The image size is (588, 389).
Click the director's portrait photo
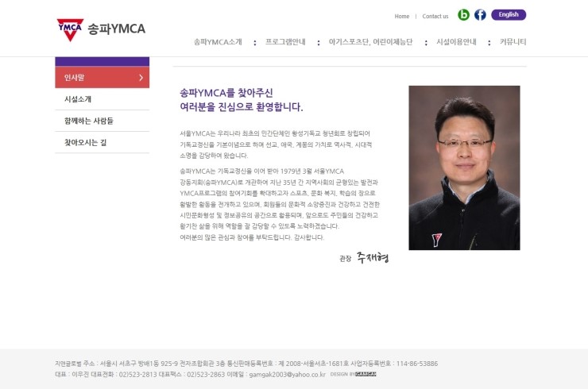(464, 168)
